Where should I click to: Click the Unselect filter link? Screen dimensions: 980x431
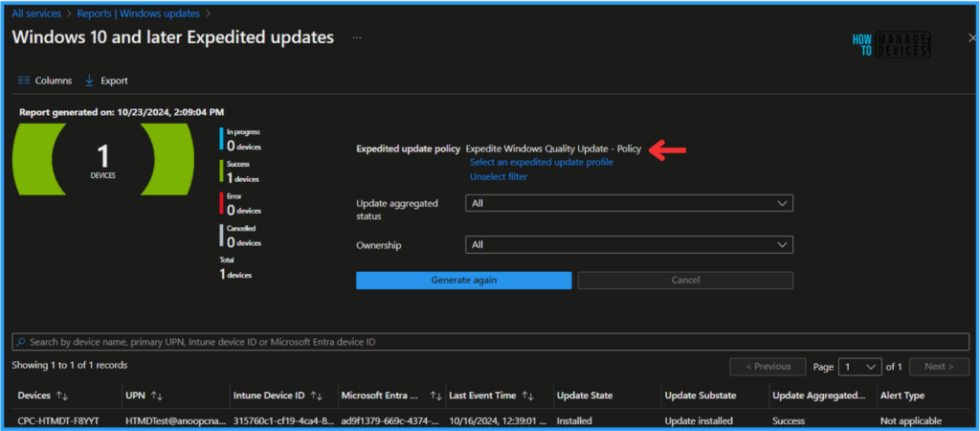point(498,176)
